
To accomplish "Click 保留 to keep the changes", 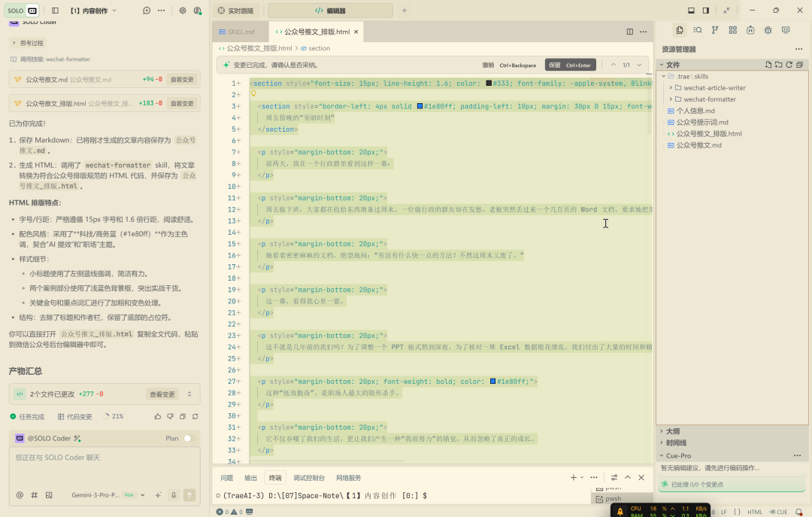I will coord(570,65).
